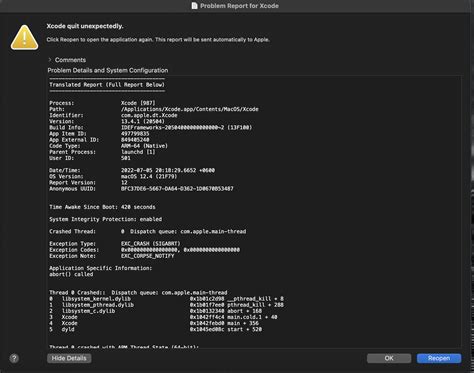Open help with the question mark
Screen dimensions: 474x373
pos(14,358)
